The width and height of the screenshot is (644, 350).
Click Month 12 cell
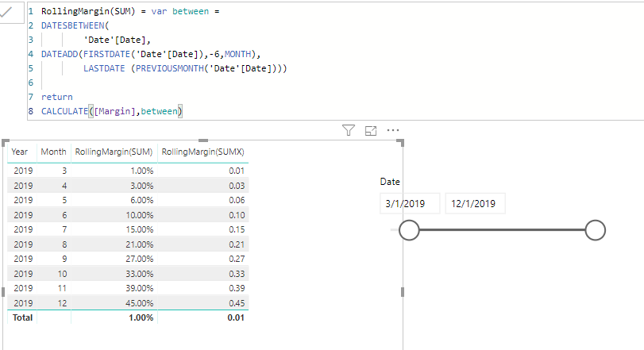pos(62,303)
